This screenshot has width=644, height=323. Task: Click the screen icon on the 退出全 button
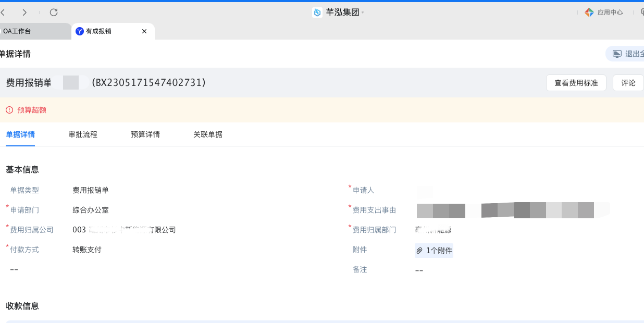coord(617,53)
